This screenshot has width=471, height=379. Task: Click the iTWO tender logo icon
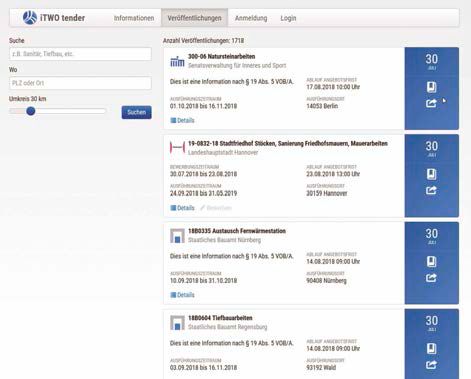(x=30, y=18)
